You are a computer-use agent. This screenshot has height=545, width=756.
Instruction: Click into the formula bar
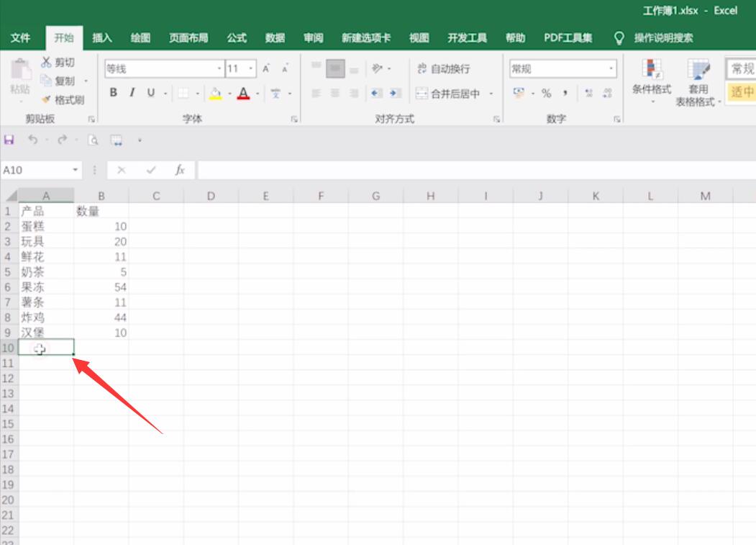click(x=476, y=170)
